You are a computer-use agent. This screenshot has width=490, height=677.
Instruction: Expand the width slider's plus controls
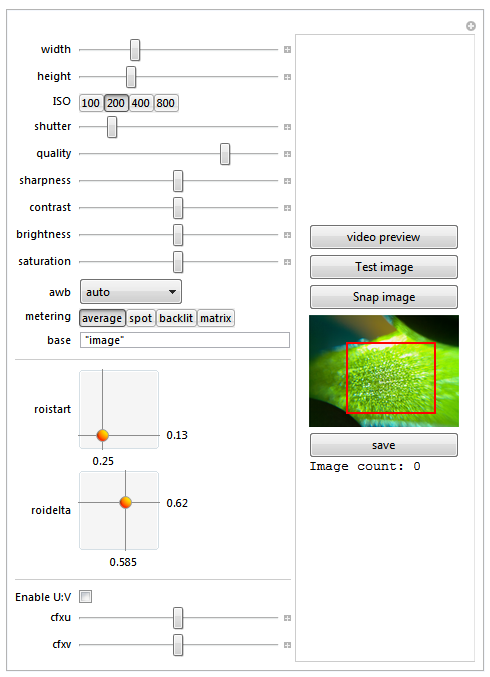pyautogui.click(x=287, y=50)
